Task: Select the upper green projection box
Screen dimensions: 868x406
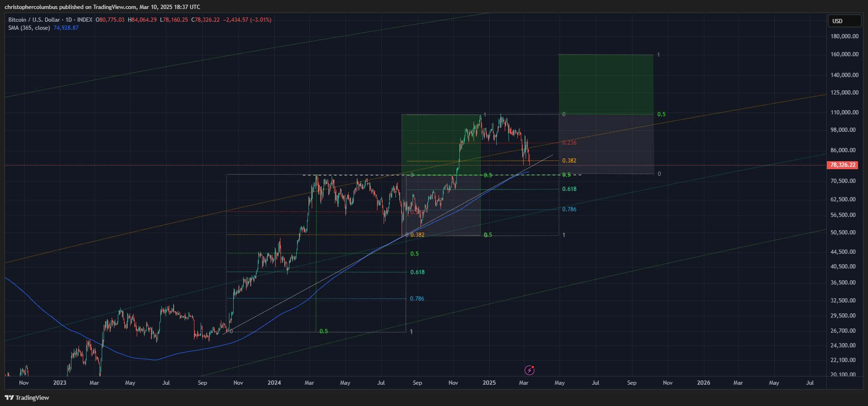Action: coord(605,84)
